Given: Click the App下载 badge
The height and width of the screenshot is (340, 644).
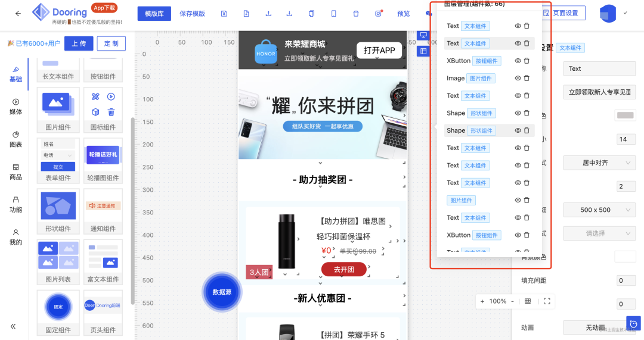Looking at the screenshot, I should 104,8.
